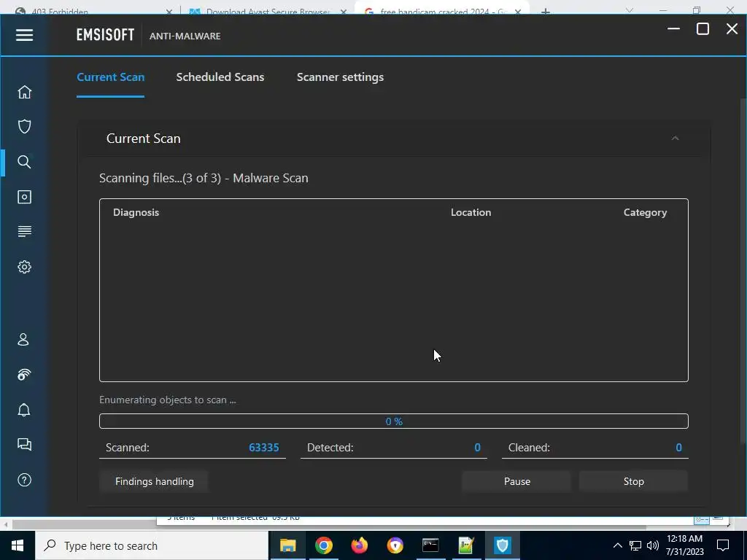Open the Emsisoft shield taskbar icon

point(502,545)
